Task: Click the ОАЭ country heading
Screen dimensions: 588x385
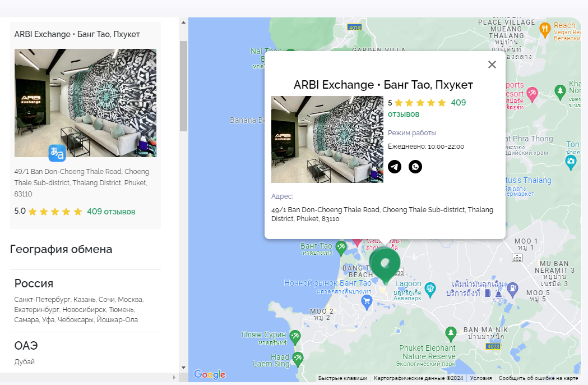Action: pos(26,346)
